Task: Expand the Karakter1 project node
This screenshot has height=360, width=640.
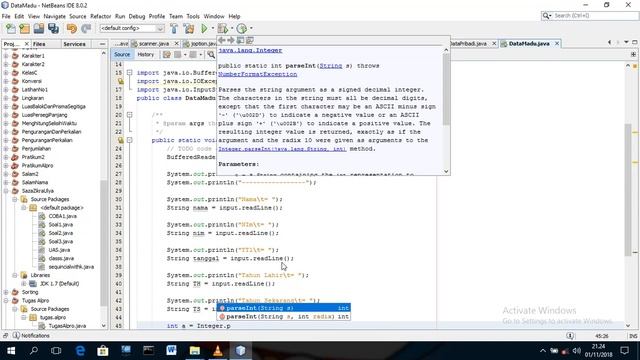Action: pyautogui.click(x=6, y=56)
